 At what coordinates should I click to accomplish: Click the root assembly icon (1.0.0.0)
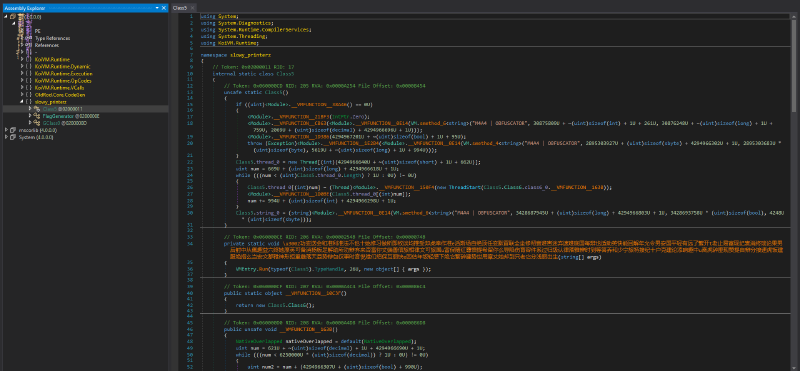tap(13, 17)
